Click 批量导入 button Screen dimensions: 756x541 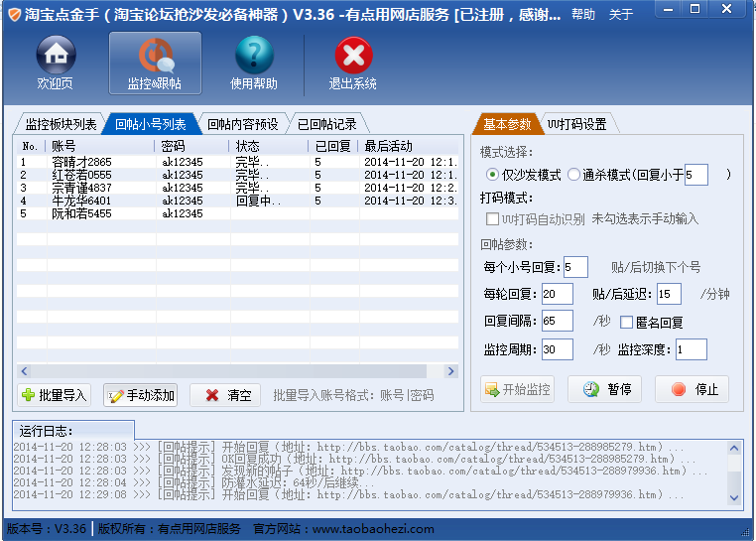tap(54, 395)
